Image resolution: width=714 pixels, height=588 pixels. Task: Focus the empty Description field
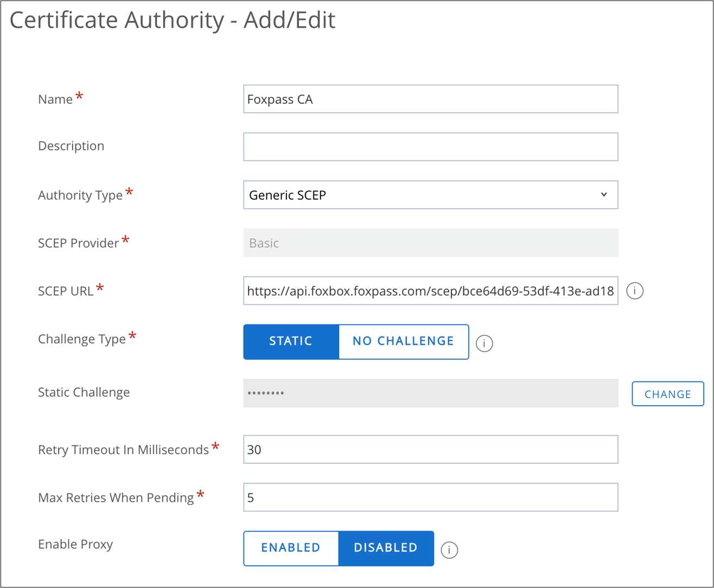[430, 147]
